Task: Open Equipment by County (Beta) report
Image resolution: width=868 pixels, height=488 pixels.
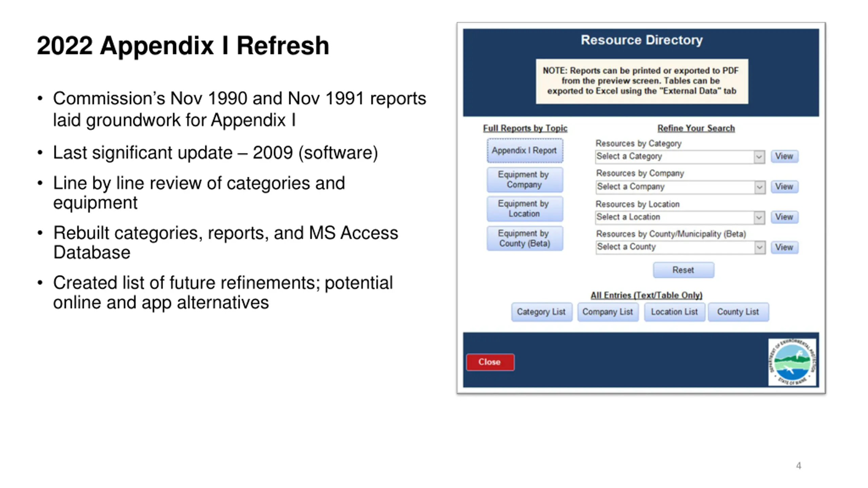Action: (x=525, y=238)
